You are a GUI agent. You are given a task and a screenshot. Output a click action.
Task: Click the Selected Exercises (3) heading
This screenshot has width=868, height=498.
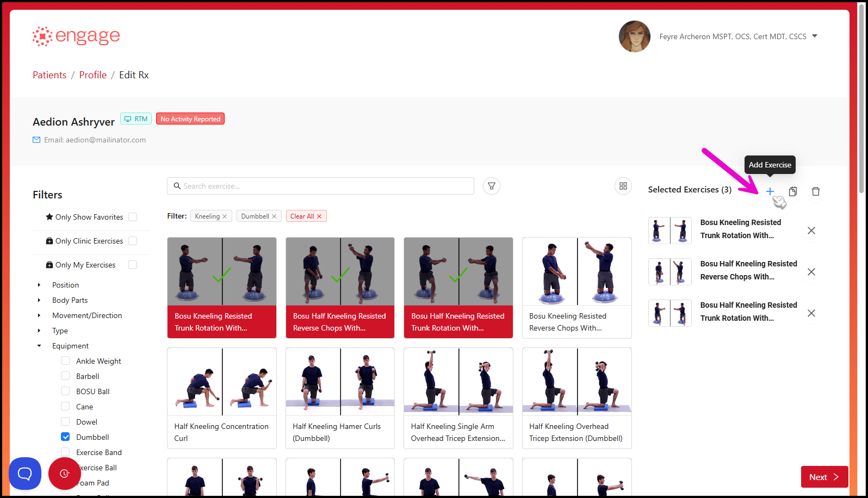[690, 190]
